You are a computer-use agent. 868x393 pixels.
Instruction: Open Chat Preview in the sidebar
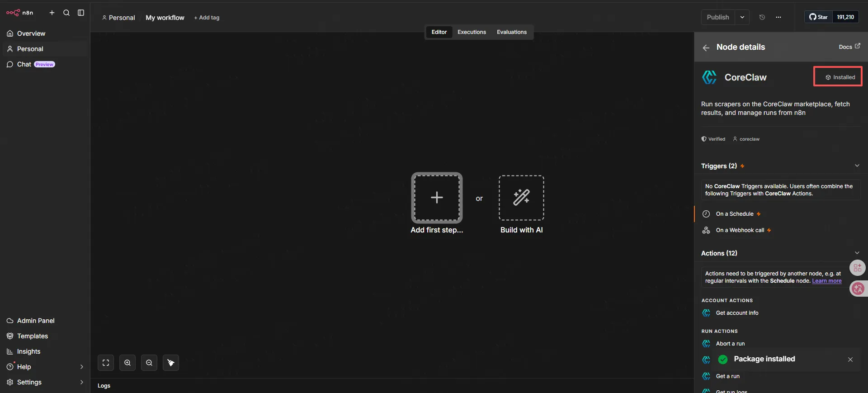44,64
